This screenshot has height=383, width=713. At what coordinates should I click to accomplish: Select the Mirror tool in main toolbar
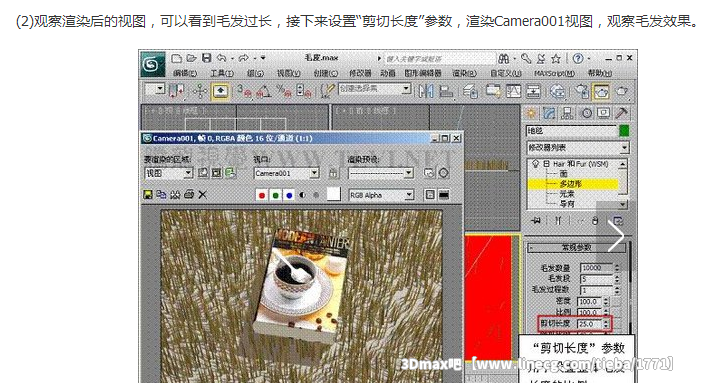pyautogui.click(x=426, y=91)
